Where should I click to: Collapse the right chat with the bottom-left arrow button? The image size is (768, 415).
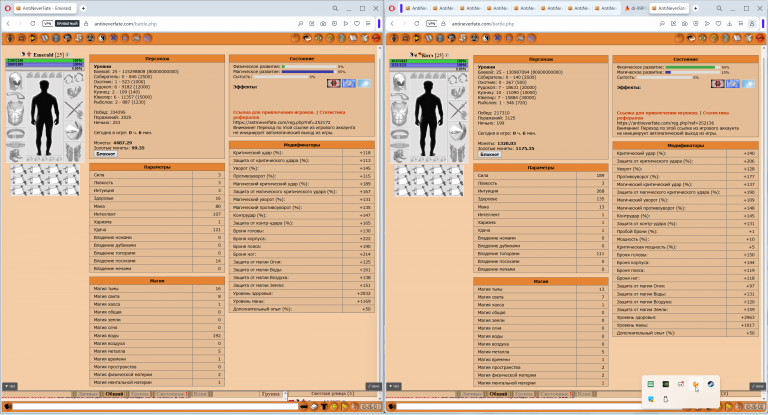[x=394, y=387]
